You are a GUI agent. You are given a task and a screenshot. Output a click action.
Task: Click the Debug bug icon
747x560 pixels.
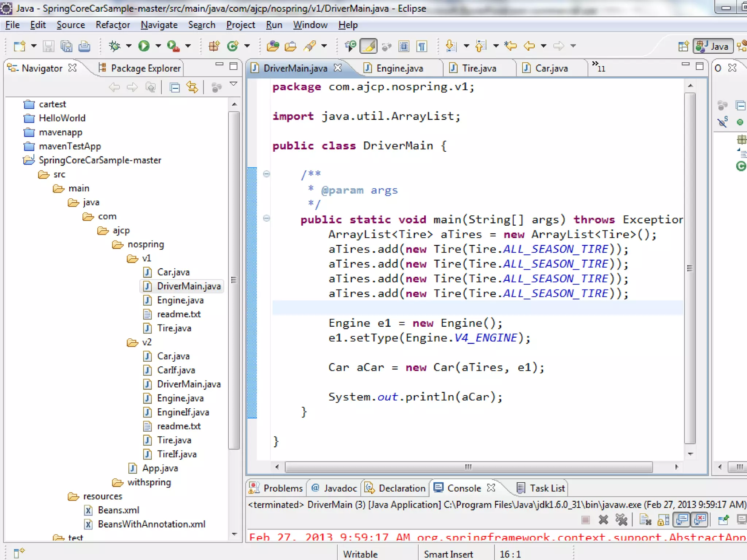point(115,46)
